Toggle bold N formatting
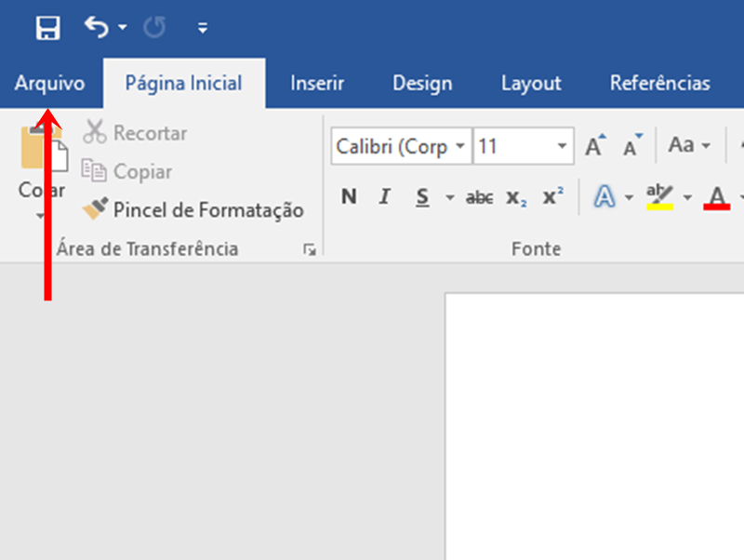 point(349,196)
